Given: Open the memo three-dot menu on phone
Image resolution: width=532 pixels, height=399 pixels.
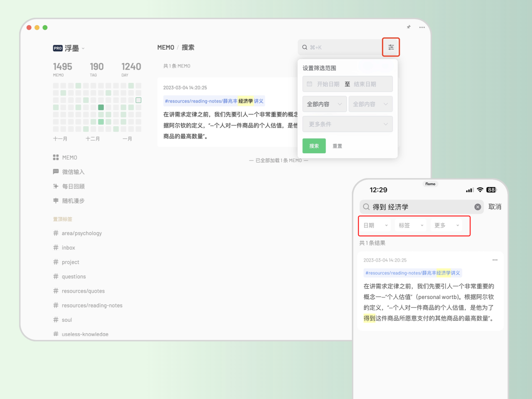Looking at the screenshot, I should (x=495, y=260).
